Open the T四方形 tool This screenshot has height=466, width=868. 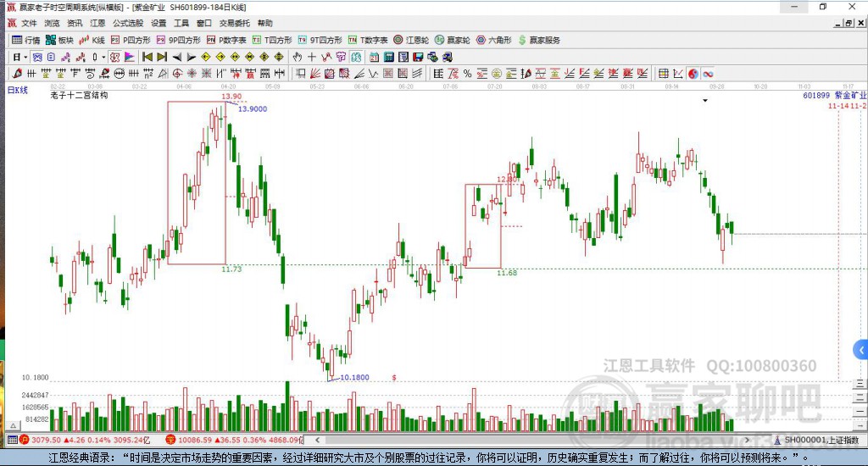pos(272,40)
